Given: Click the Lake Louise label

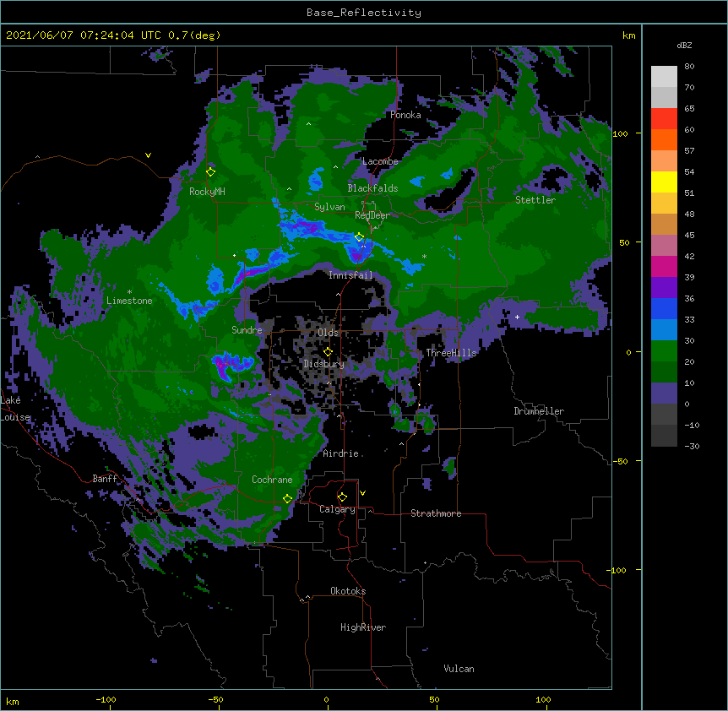Looking at the screenshot, I should 15,409.
